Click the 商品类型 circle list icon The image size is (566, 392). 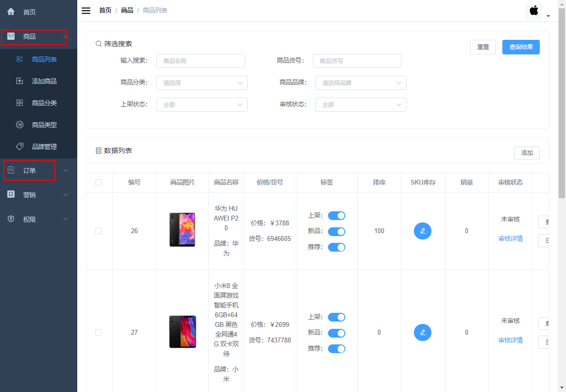click(x=20, y=124)
